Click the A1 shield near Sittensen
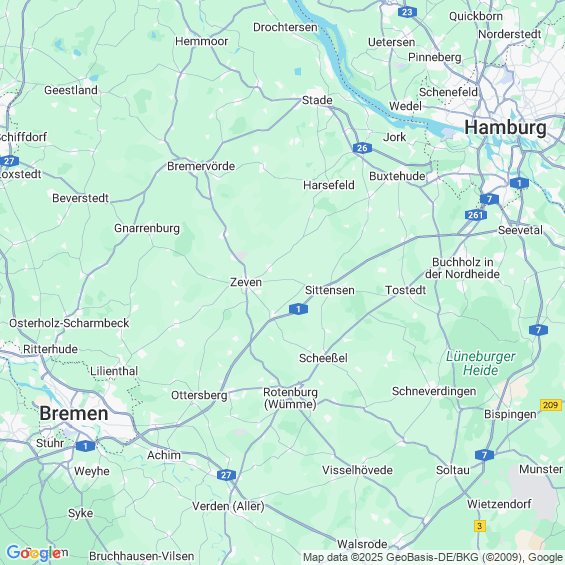 (298, 309)
